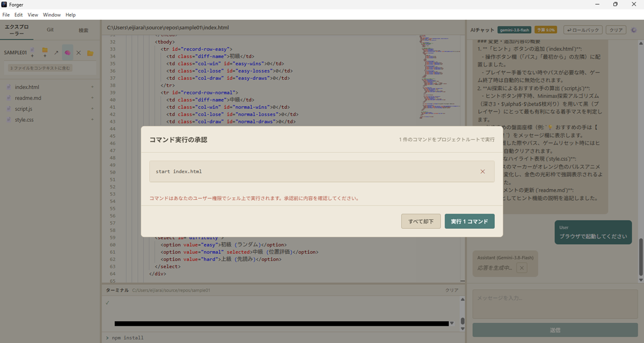Switch to the エクスプローラー tab
The image size is (644, 343).
tap(17, 30)
